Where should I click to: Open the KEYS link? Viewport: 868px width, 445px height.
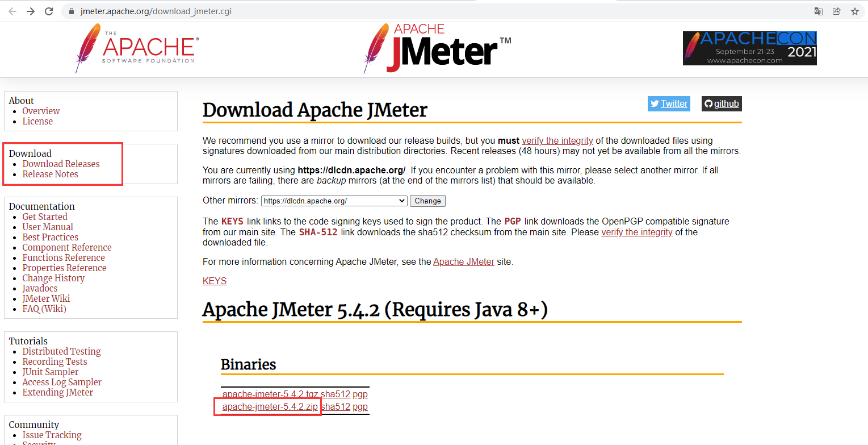pos(215,281)
